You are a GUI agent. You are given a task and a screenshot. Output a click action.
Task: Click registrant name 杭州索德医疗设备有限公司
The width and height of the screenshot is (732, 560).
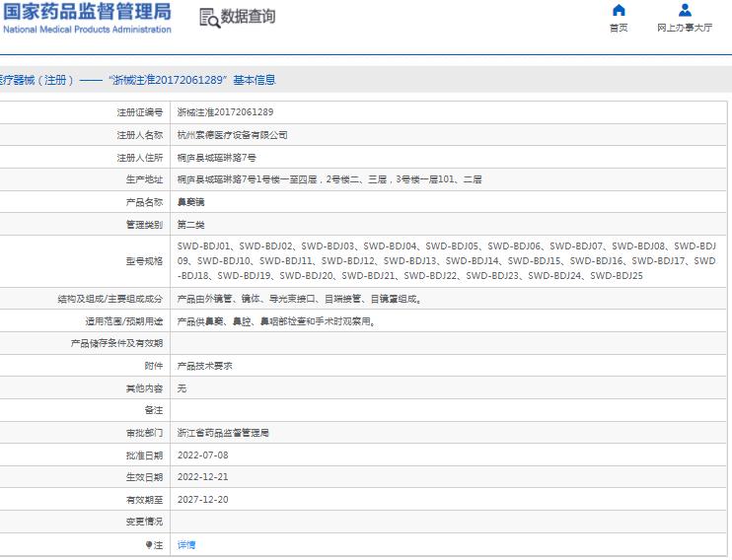point(233,135)
